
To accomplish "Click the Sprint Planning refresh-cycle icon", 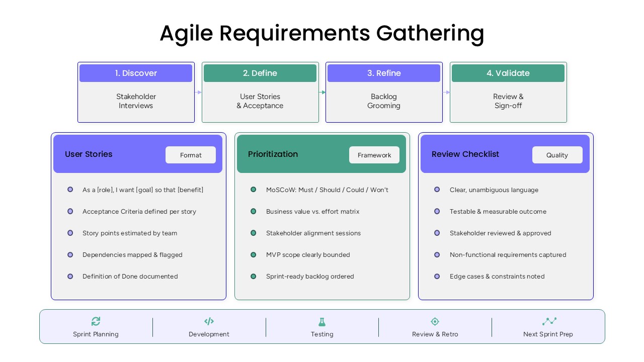I will 96,321.
